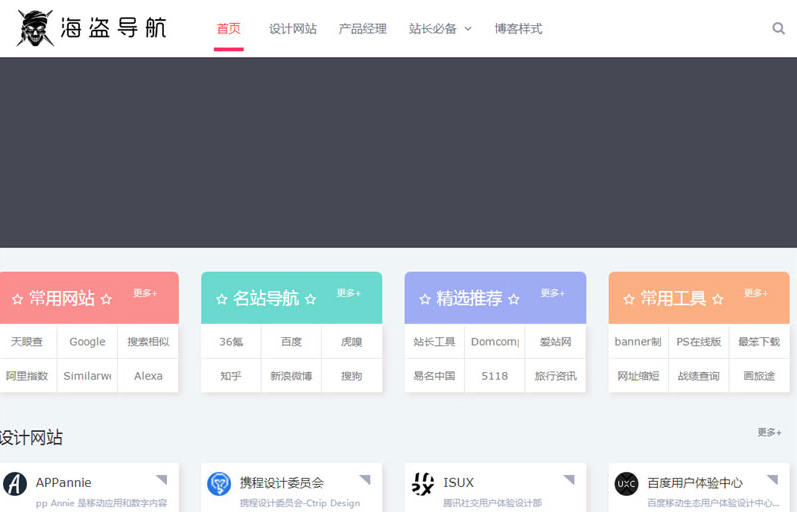Click the 精选推荐 card title
797x512 pixels.
click(x=470, y=298)
